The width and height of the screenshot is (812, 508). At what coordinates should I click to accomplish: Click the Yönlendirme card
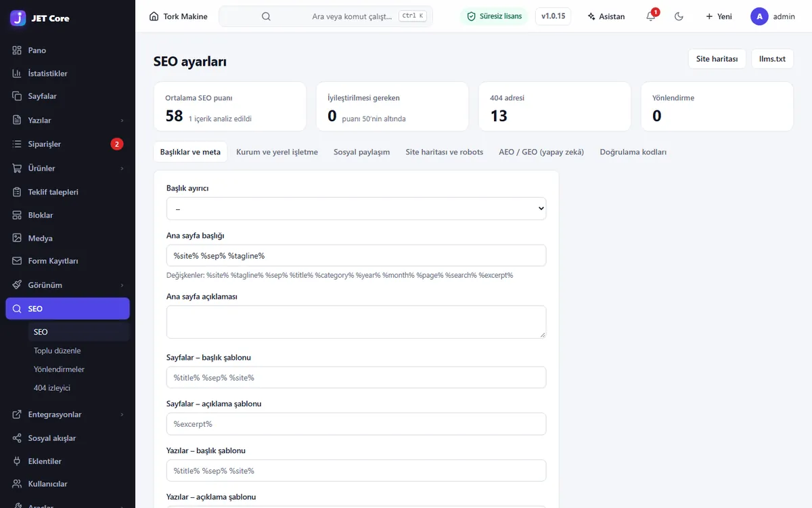click(717, 106)
